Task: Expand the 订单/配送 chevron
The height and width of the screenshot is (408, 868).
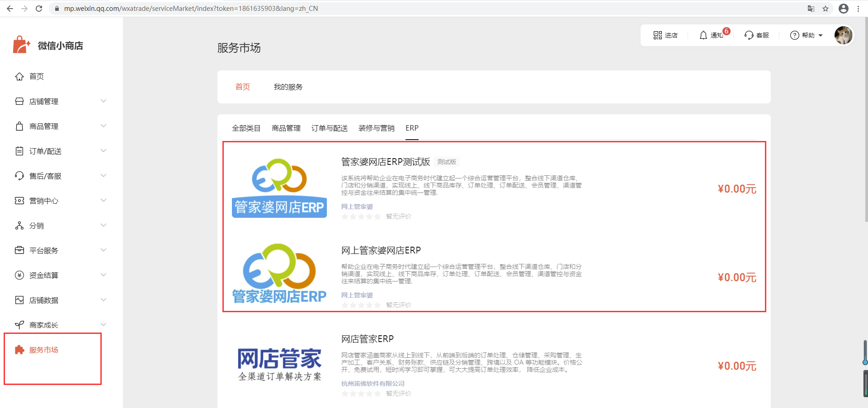Action: pos(104,150)
